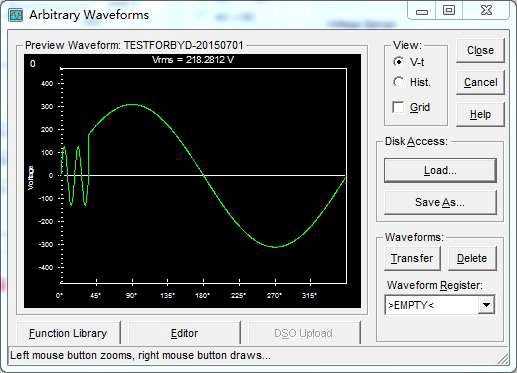
Task: Click the Close button
Action: pyautogui.click(x=480, y=50)
